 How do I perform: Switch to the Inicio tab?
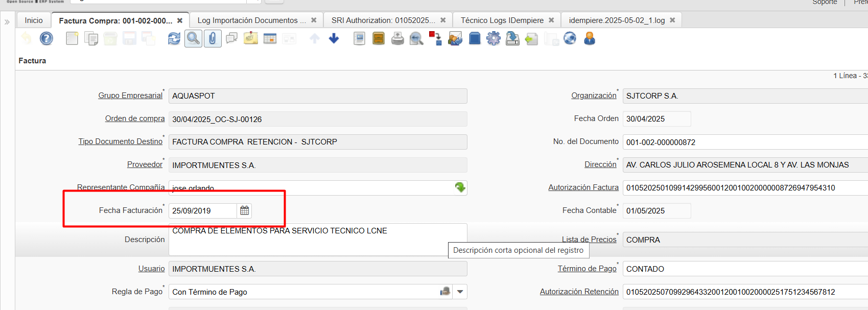(x=34, y=20)
